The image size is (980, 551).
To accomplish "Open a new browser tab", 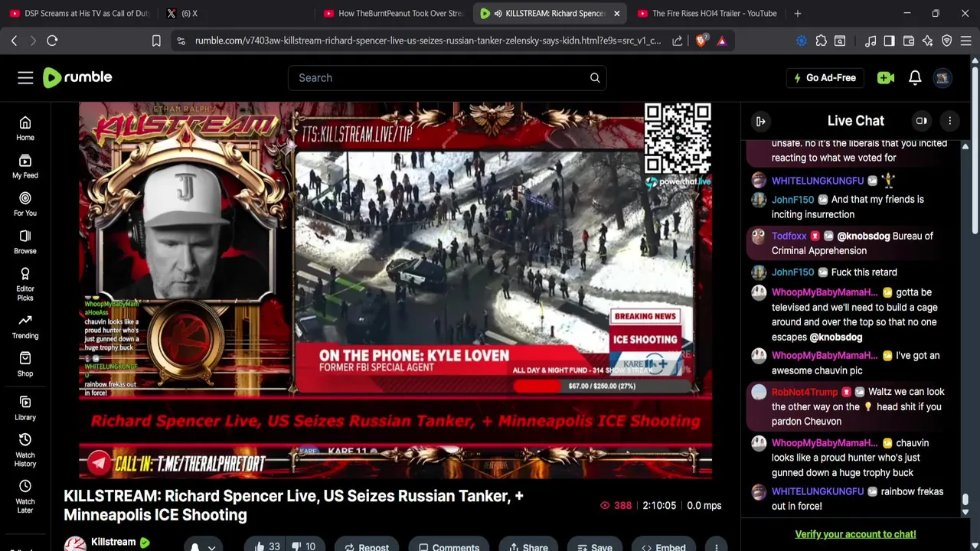I will (x=798, y=13).
